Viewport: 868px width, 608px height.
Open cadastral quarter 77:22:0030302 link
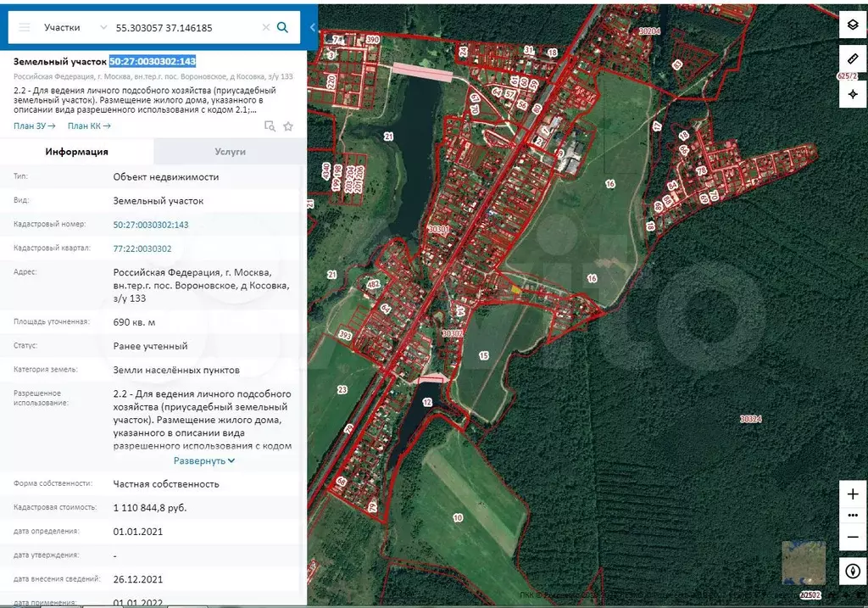142,248
